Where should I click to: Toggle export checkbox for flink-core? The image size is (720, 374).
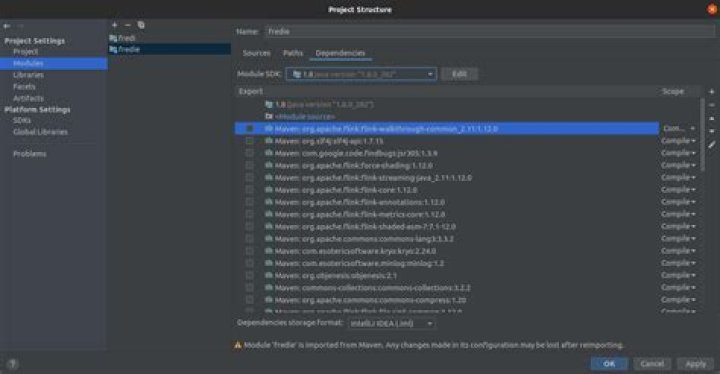249,190
